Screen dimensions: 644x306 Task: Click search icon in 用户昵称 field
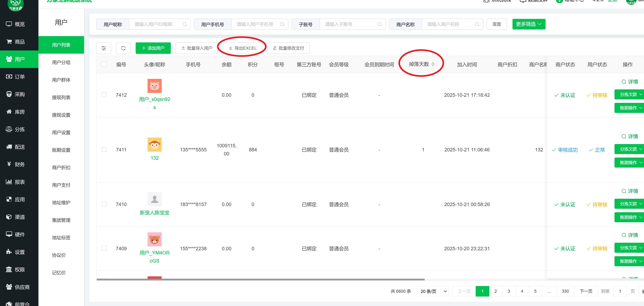[184, 24]
